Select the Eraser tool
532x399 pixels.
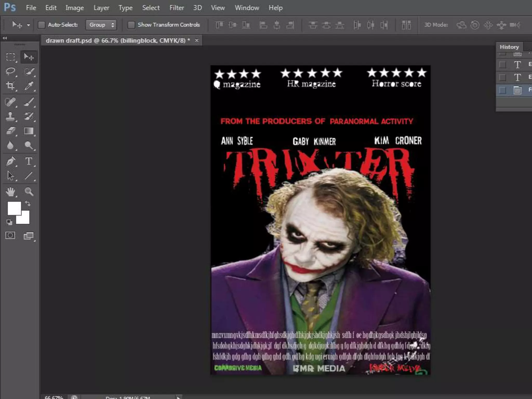click(x=10, y=131)
